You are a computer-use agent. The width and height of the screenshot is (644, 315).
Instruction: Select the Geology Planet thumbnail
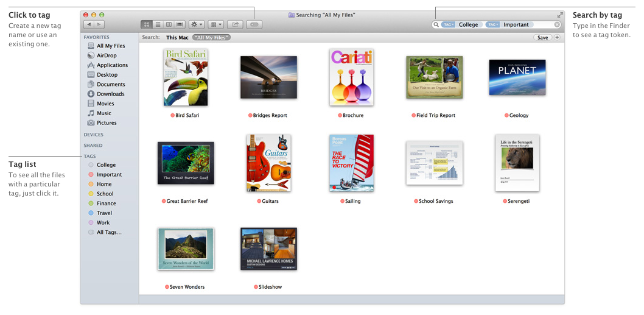[517, 77]
